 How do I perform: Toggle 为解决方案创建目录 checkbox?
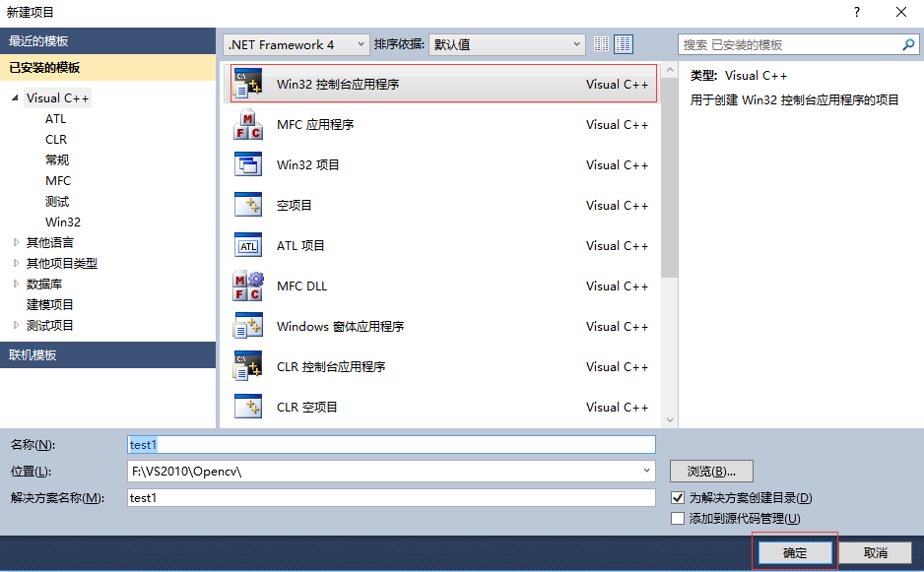[678, 498]
